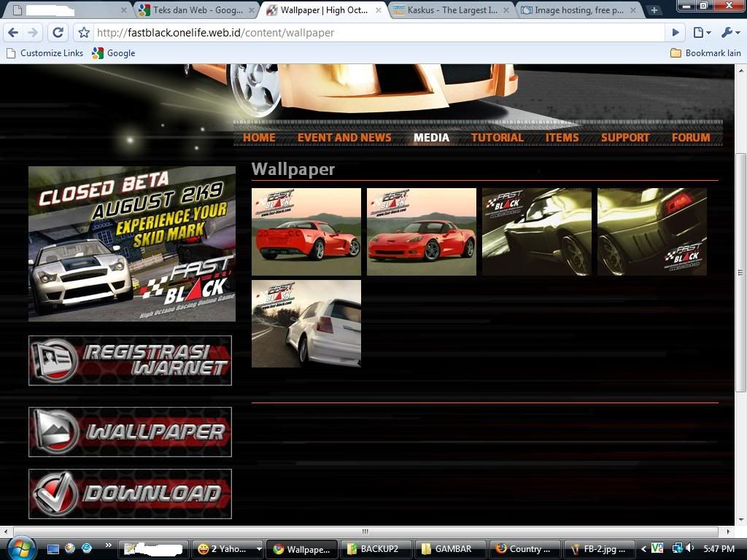Close the Image hosting tab
Image resolution: width=747 pixels, height=560 pixels.
coord(633,10)
